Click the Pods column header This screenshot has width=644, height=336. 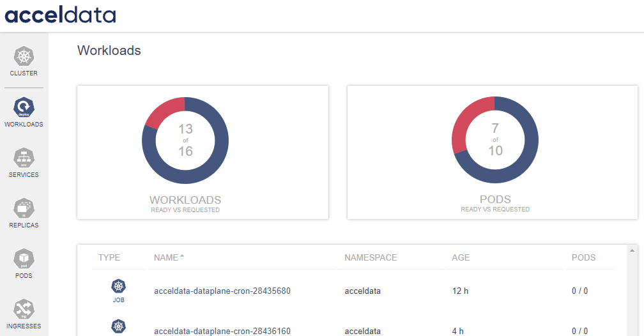(x=583, y=257)
